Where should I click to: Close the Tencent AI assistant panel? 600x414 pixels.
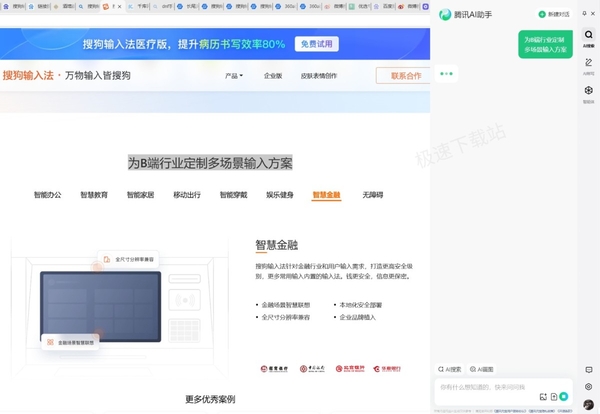(x=593, y=13)
